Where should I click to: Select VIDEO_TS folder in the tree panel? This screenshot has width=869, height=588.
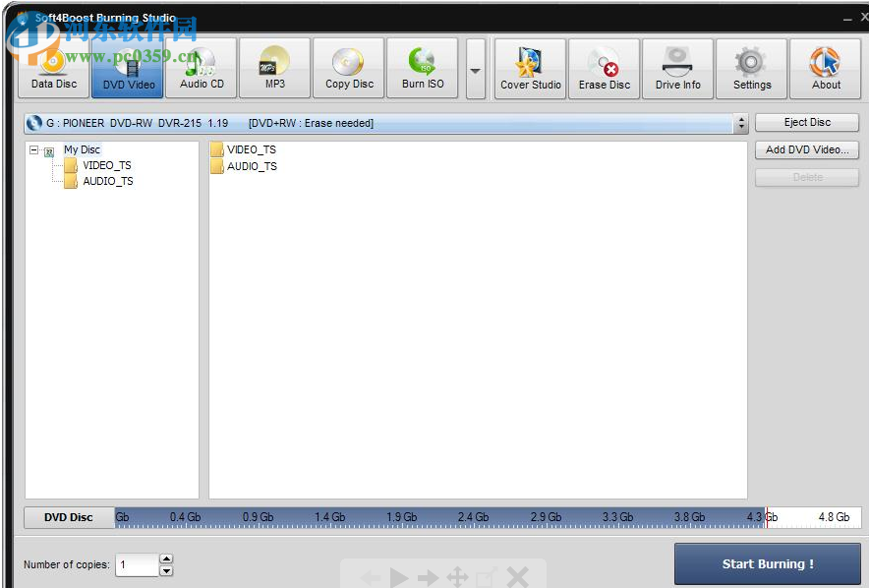107,165
